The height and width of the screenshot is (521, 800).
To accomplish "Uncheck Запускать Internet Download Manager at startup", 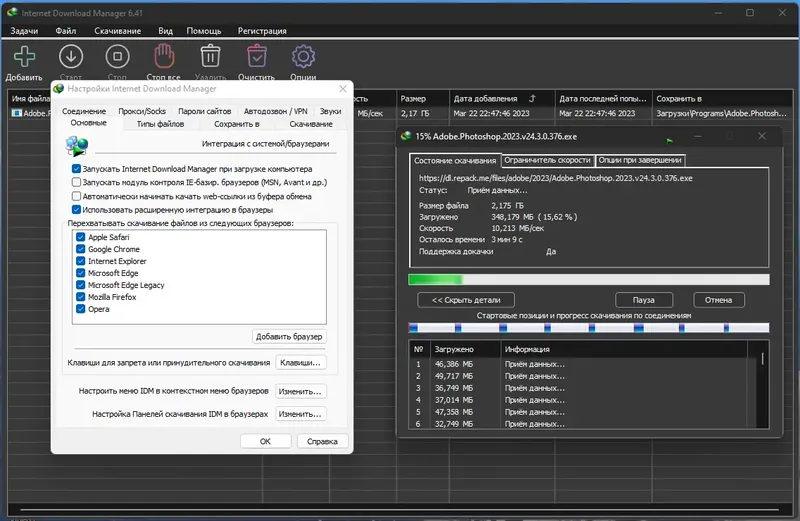I will coord(77,169).
